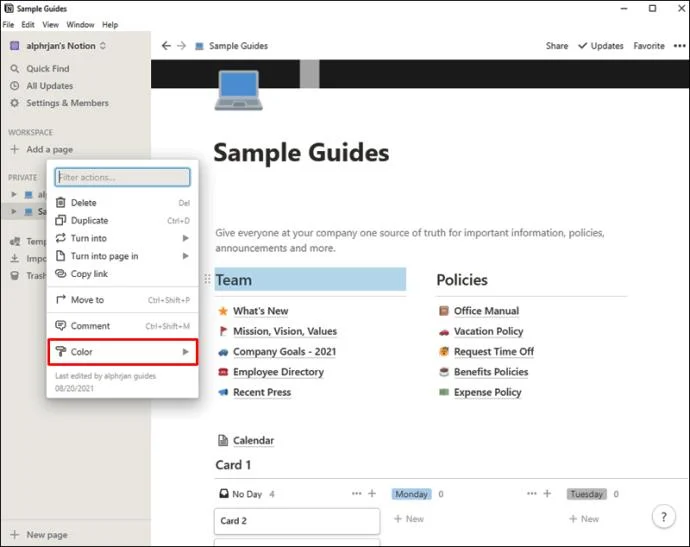
Task: Click the Updates button in top bar
Action: (601, 46)
